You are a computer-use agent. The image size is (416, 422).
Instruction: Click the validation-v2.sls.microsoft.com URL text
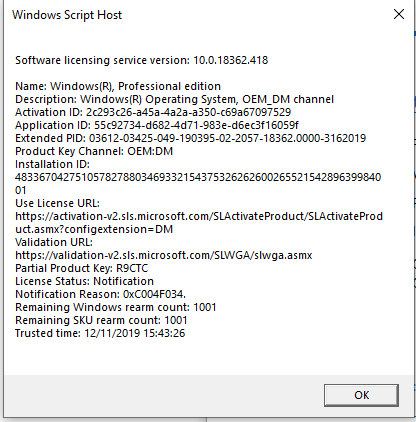[x=164, y=255]
